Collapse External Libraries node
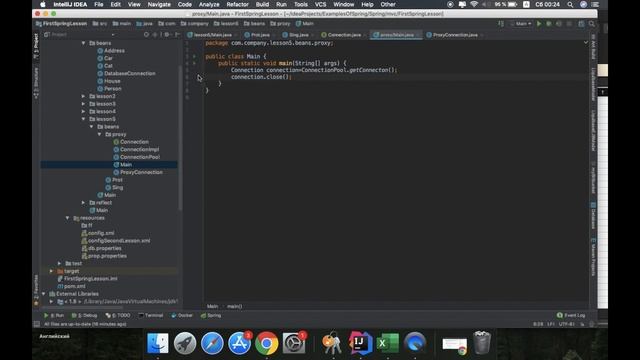640x360 pixels. 44,294
